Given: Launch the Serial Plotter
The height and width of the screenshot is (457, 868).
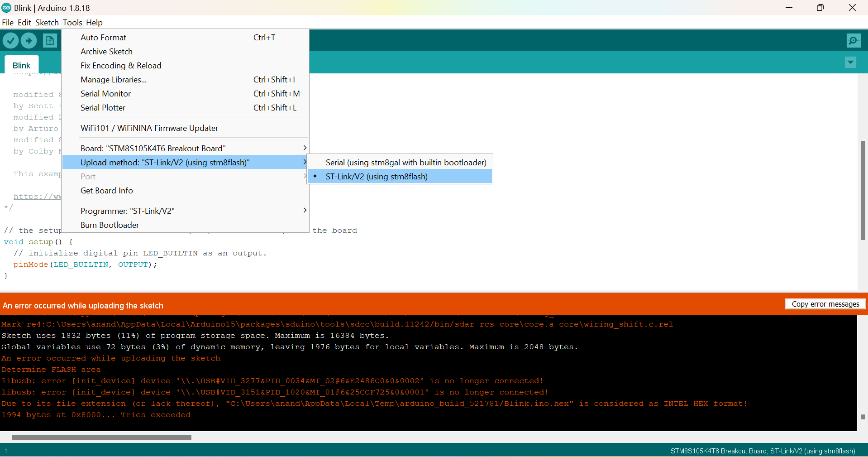Looking at the screenshot, I should click(186, 108).
